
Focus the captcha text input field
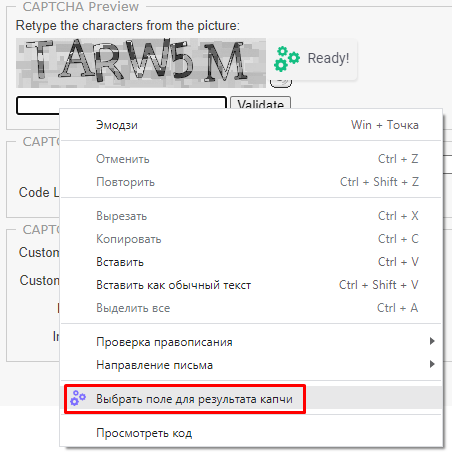point(121,103)
